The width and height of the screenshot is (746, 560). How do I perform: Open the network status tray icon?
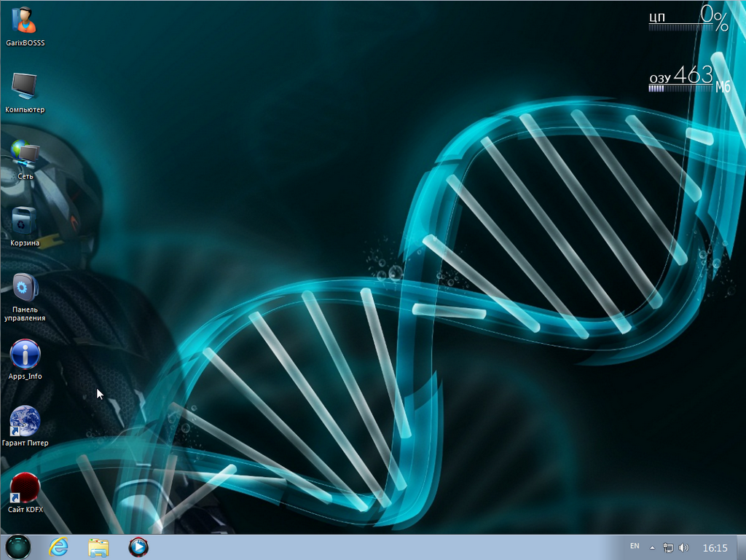coord(668,548)
